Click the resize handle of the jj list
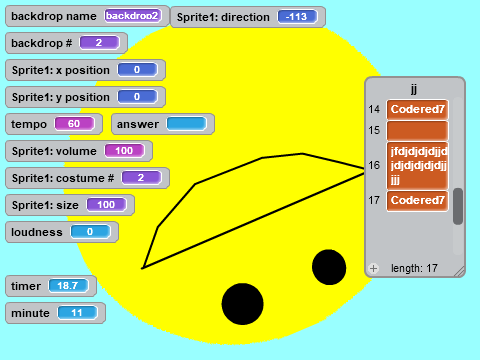 tap(459, 271)
